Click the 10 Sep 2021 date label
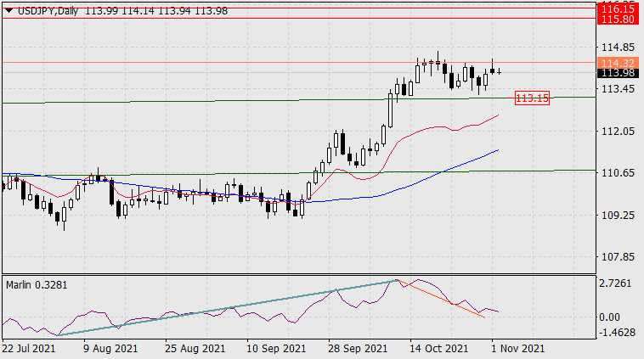The height and width of the screenshot is (359, 644). coord(276,349)
